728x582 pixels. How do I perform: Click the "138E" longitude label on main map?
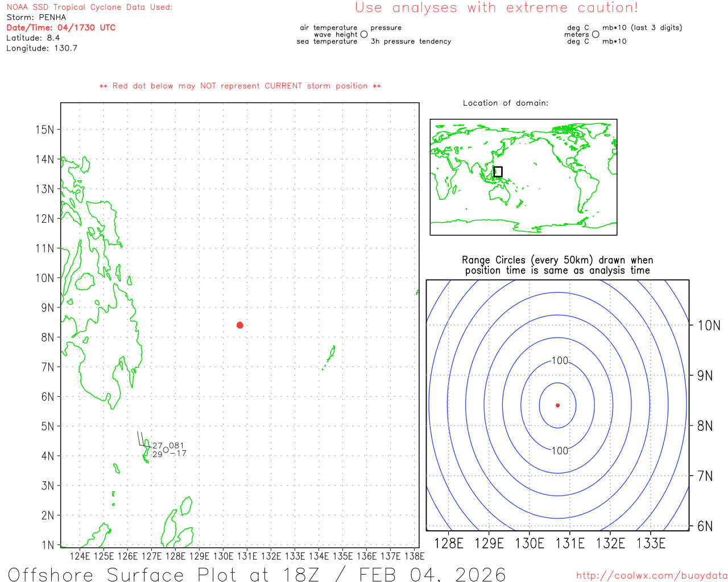click(415, 556)
